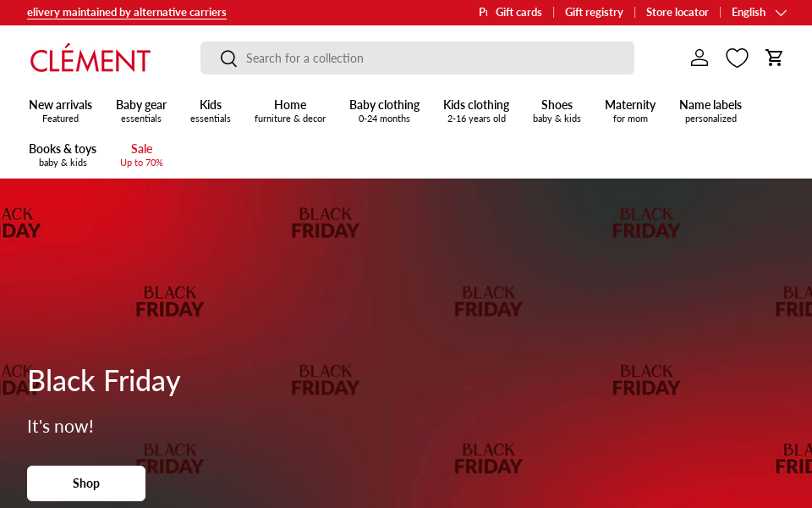Viewport: 812px width, 508px height.
Task: Open the Gift cards link
Action: [518, 12]
